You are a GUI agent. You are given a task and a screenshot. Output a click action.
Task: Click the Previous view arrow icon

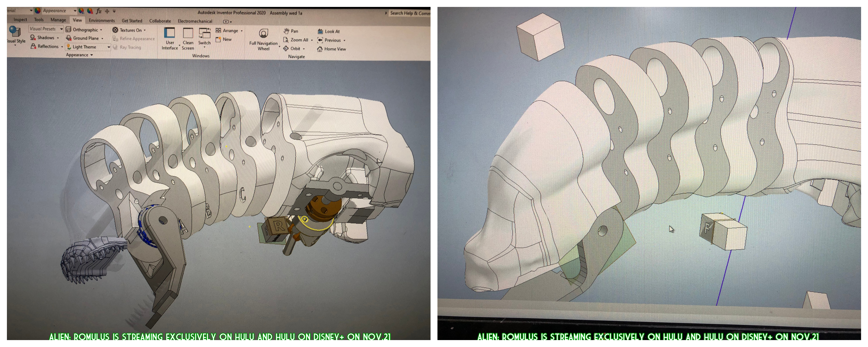(320, 40)
